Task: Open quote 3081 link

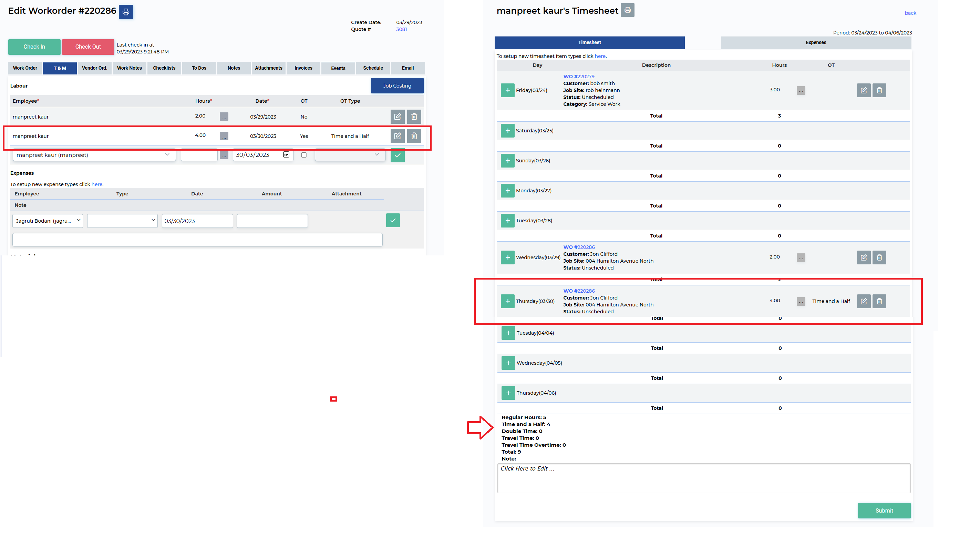Action: [401, 29]
